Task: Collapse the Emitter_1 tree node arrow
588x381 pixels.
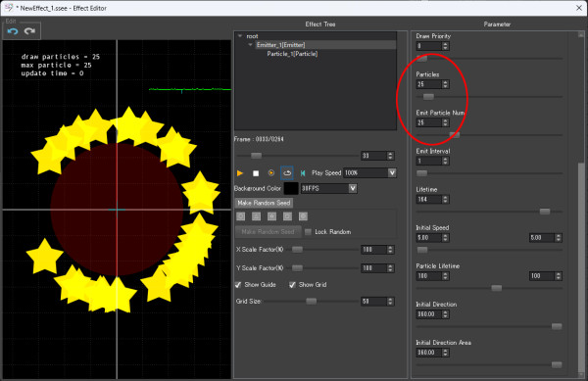Action: click(x=250, y=45)
